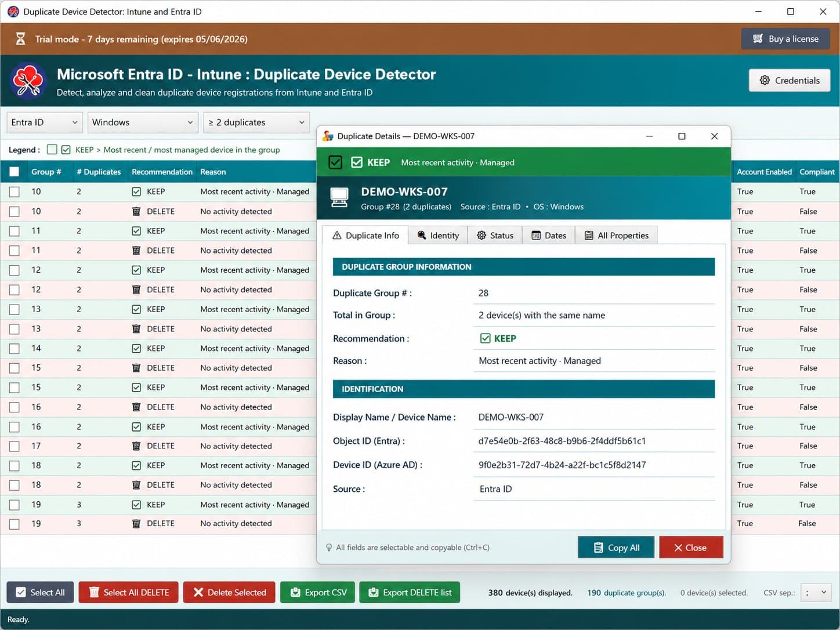Click the red Close button in dialog
This screenshot has height=630, width=840.
[x=691, y=548]
